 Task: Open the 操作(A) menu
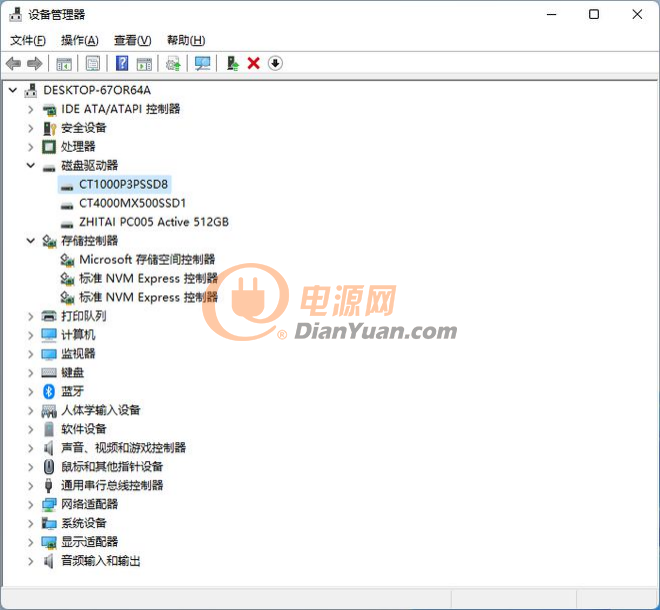click(x=80, y=40)
